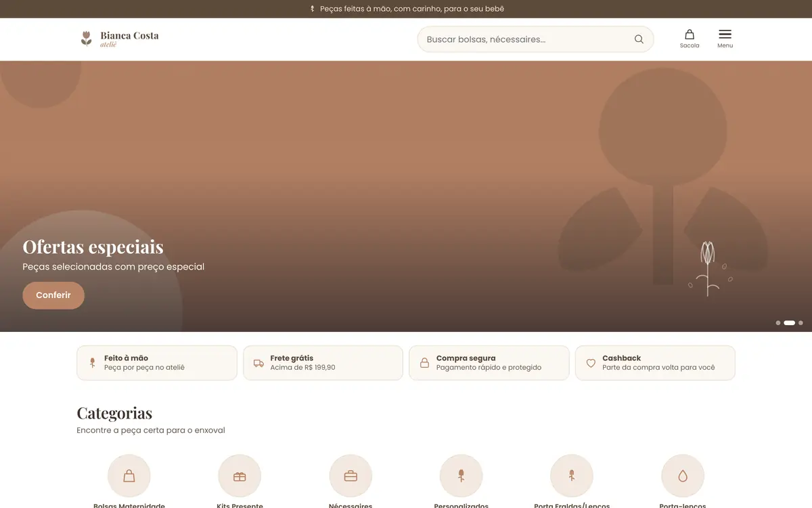Open the Sacola shopping bag
Image resolution: width=812 pixels, height=508 pixels.
690,39
